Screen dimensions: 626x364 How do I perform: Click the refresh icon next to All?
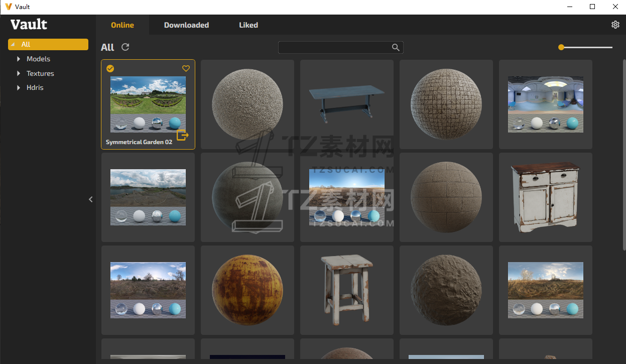pos(126,47)
